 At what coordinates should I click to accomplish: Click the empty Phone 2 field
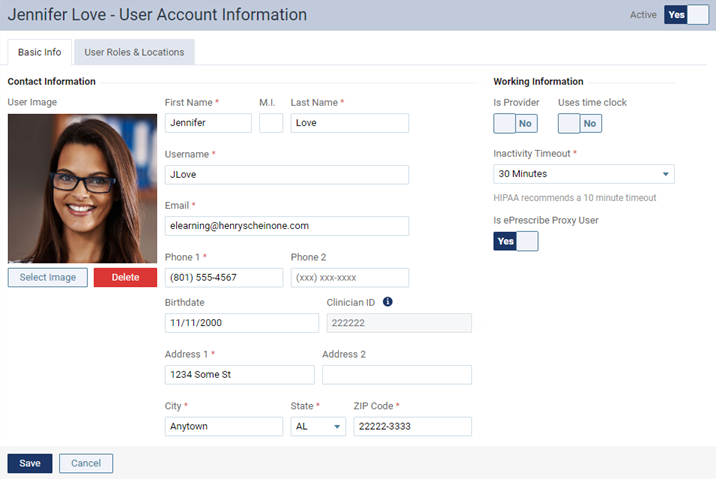point(350,278)
